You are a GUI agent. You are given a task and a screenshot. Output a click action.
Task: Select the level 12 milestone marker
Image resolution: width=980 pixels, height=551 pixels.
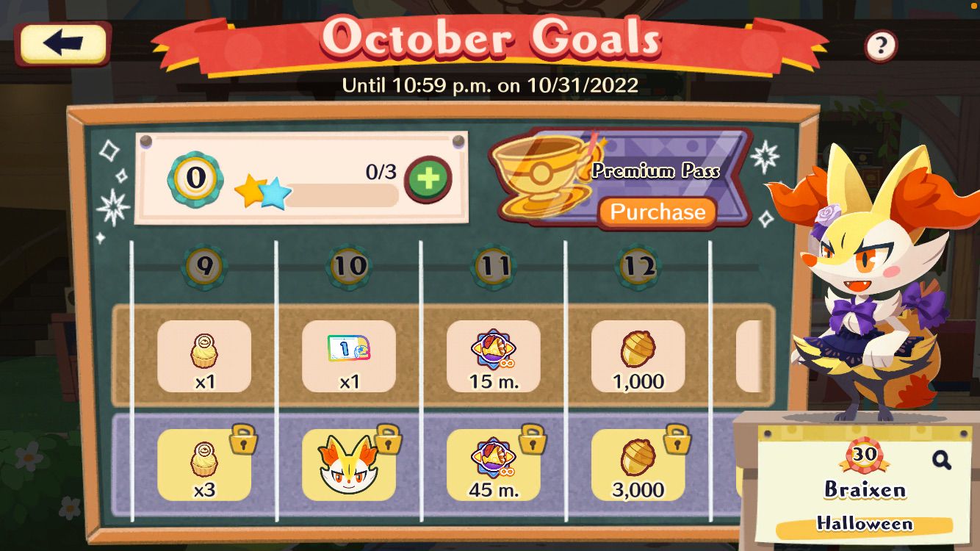pyautogui.click(x=638, y=266)
